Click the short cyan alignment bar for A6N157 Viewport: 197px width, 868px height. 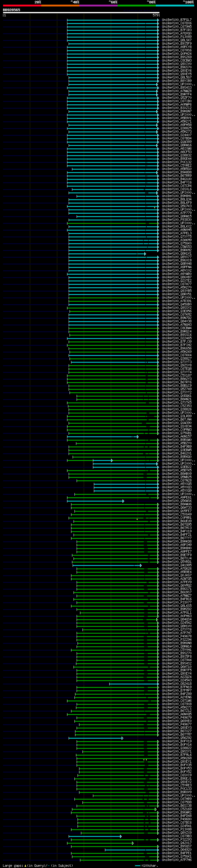103,437
